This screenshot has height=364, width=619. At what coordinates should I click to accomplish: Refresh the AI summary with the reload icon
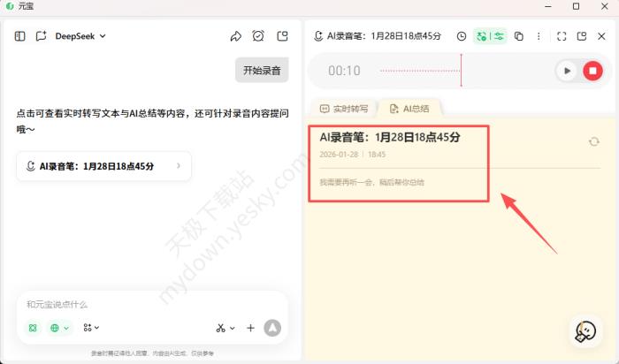click(594, 141)
